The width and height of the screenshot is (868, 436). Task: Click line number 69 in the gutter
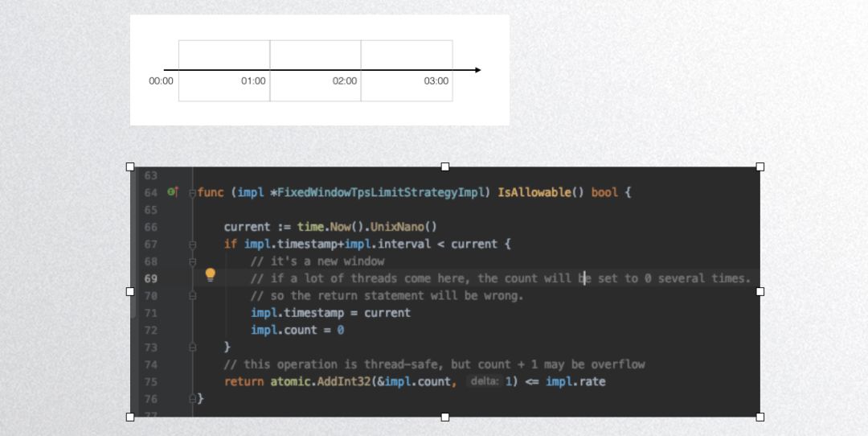(x=151, y=278)
